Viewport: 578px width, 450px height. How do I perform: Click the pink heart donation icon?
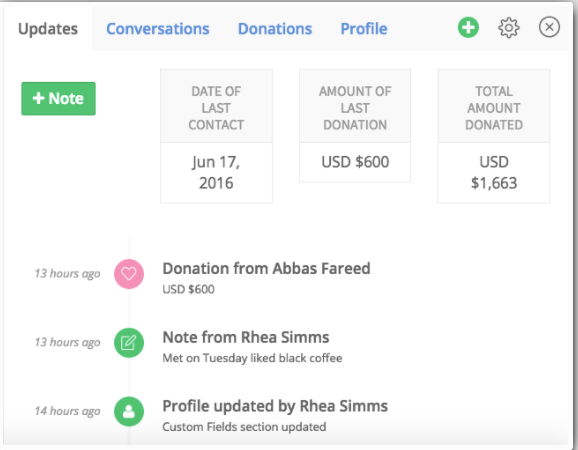click(x=129, y=274)
